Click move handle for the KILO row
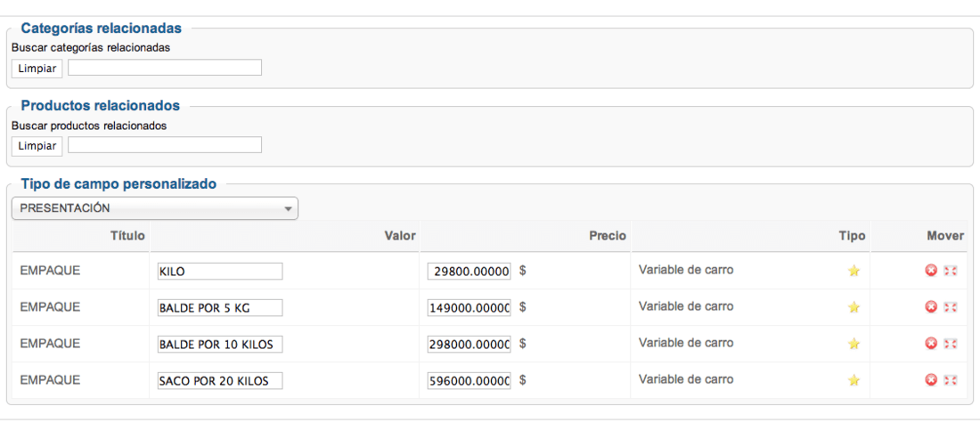Viewport: 980px width, 439px height. click(x=950, y=271)
